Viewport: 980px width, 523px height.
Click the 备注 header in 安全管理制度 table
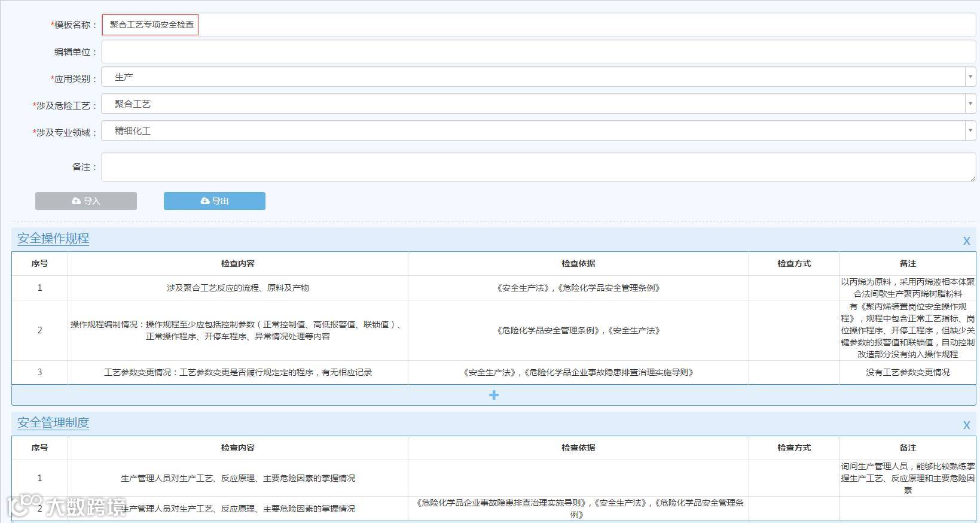point(908,448)
